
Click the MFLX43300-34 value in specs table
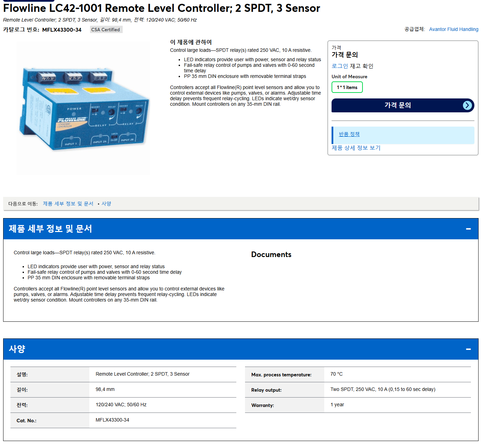(112, 420)
